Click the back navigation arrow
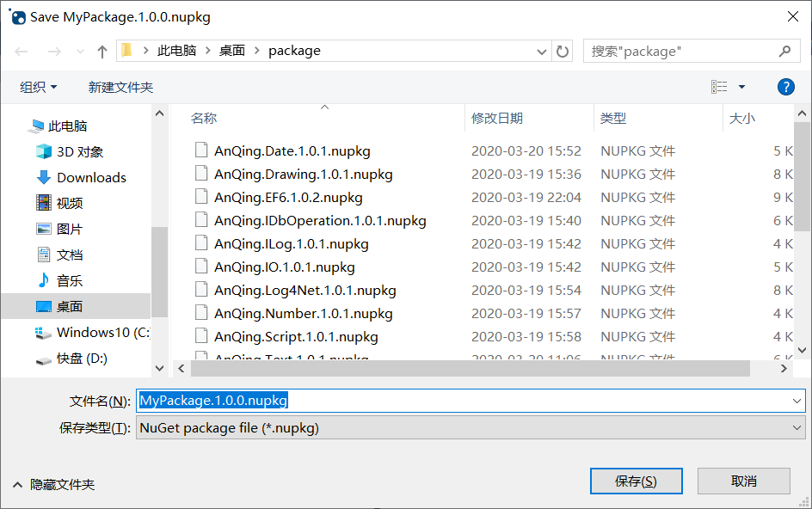Viewport: 812px width, 509px height. [x=21, y=51]
